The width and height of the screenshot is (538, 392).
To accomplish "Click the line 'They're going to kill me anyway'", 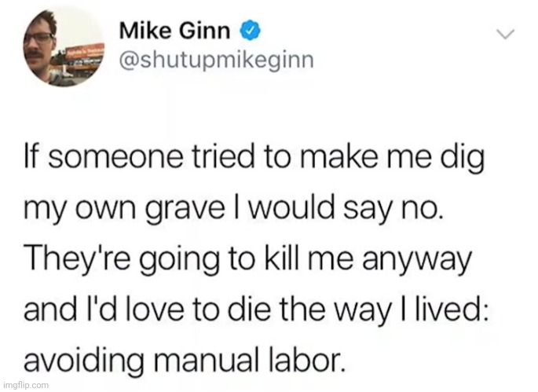I will click(248, 260).
